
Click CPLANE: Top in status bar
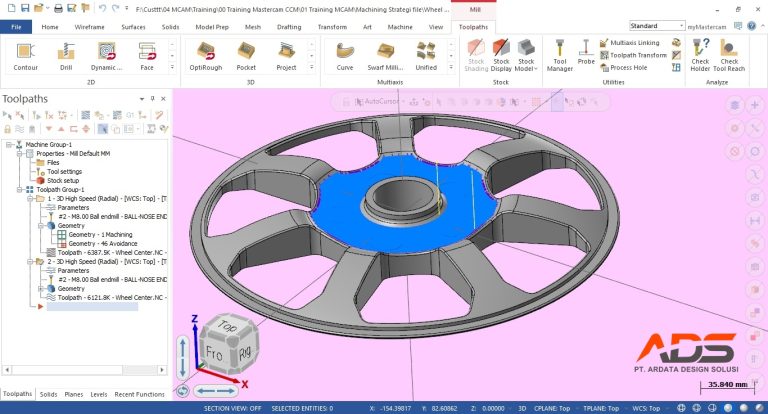pyautogui.click(x=552, y=408)
